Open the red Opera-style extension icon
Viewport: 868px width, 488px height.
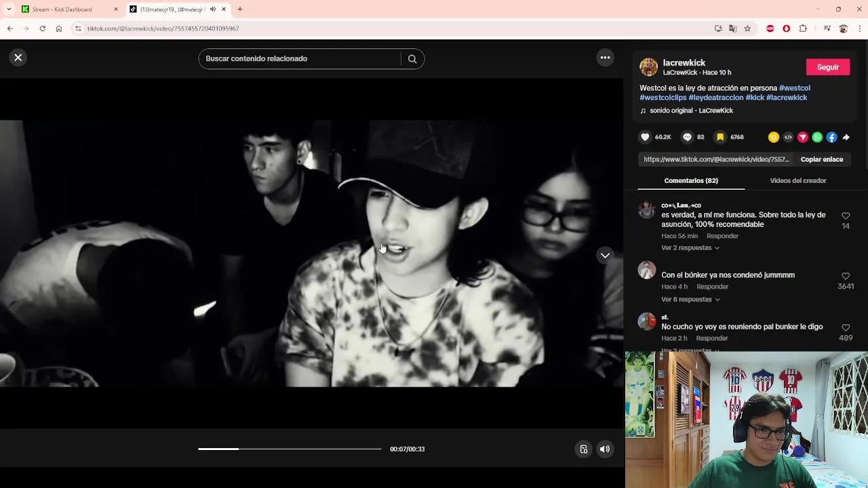(787, 28)
